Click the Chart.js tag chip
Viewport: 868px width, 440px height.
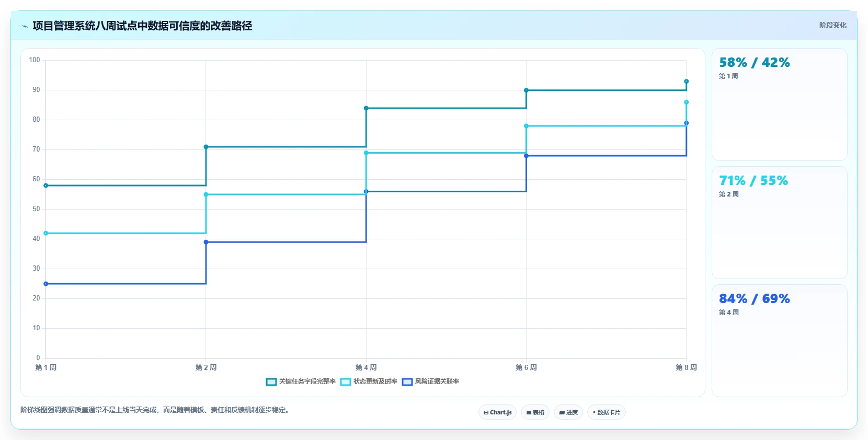[497, 412]
